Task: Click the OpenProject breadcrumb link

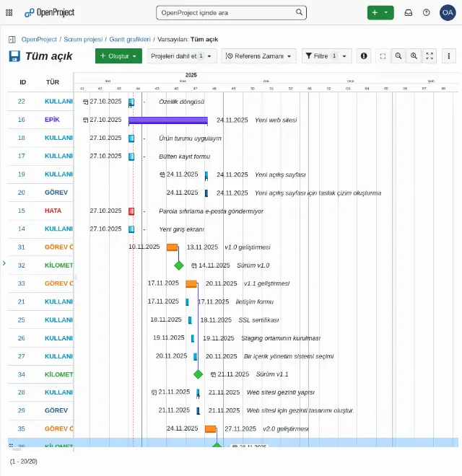Action: [x=39, y=40]
